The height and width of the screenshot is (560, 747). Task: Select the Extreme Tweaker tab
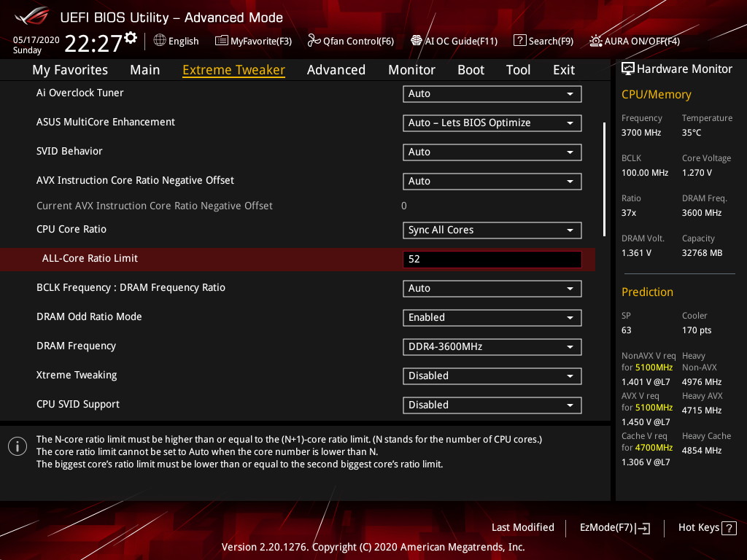point(234,70)
